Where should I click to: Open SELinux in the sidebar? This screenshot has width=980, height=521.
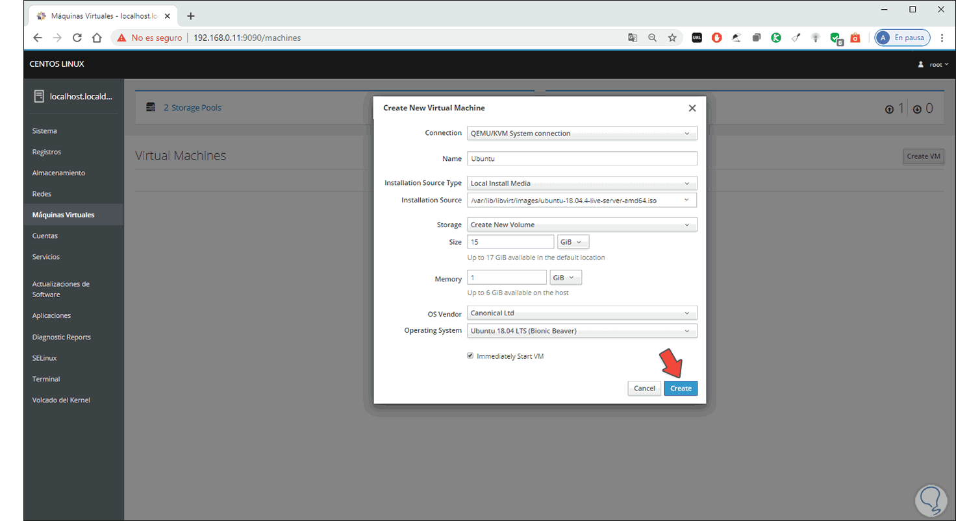45,358
